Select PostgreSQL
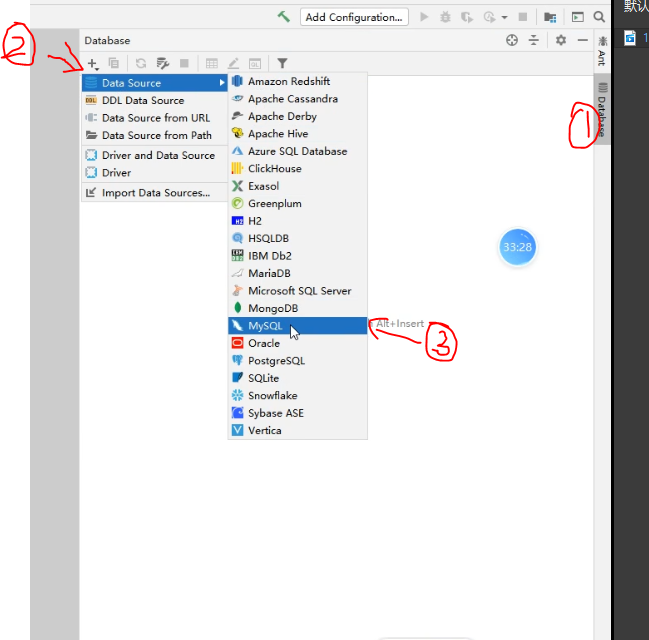Screen dimensions: 649x640 click(x=298, y=361)
